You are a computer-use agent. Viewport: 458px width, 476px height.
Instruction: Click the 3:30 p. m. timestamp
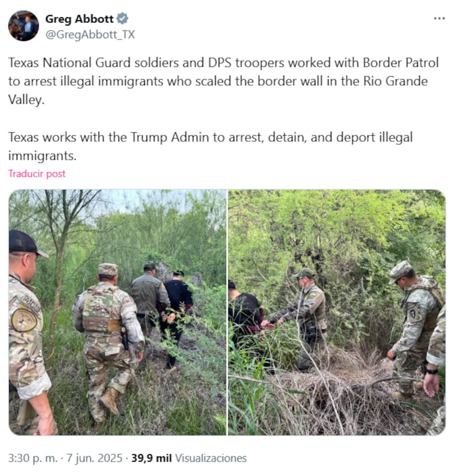coord(33,458)
